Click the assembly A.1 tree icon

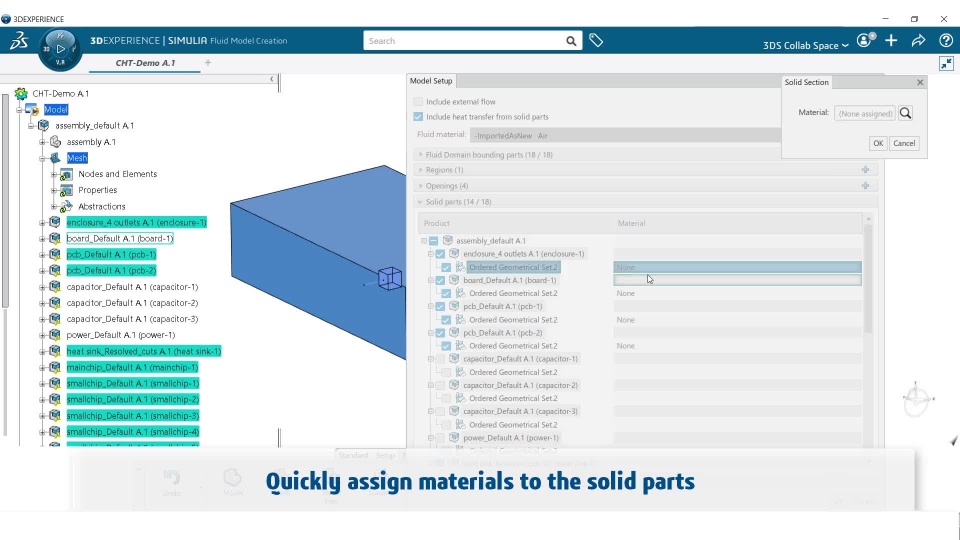55,142
